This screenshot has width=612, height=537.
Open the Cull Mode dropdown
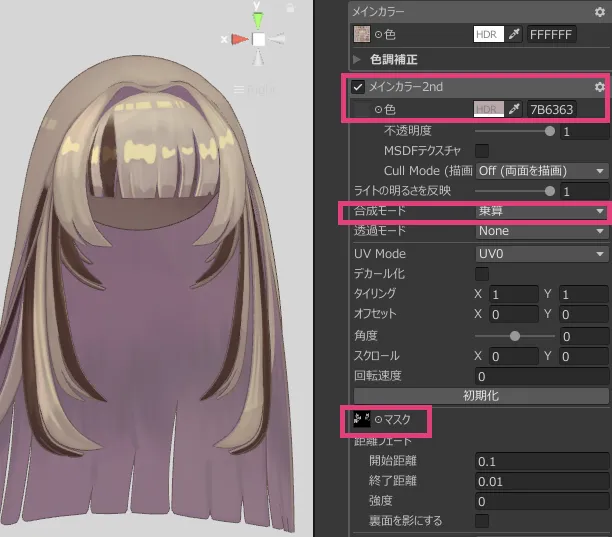pos(542,171)
